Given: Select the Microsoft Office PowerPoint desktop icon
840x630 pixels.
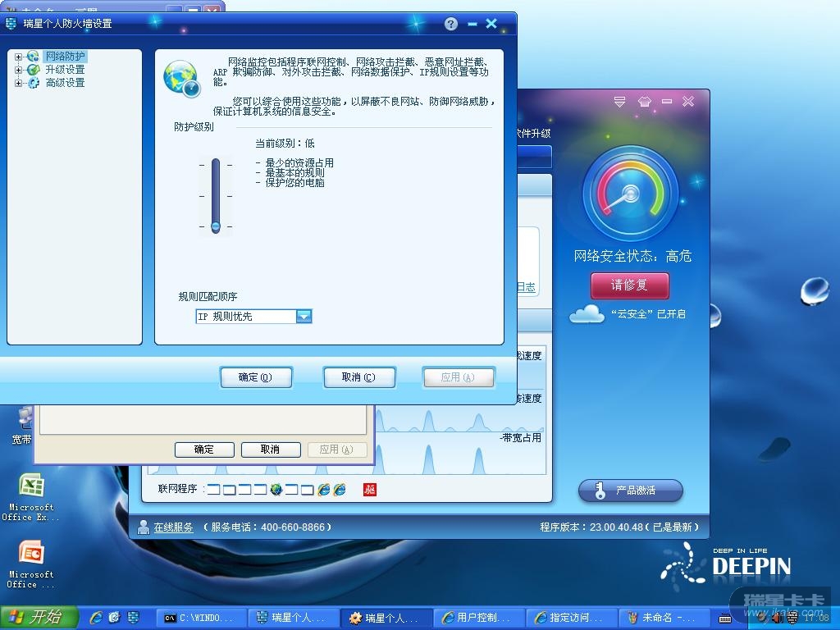Looking at the screenshot, I should (x=31, y=564).
